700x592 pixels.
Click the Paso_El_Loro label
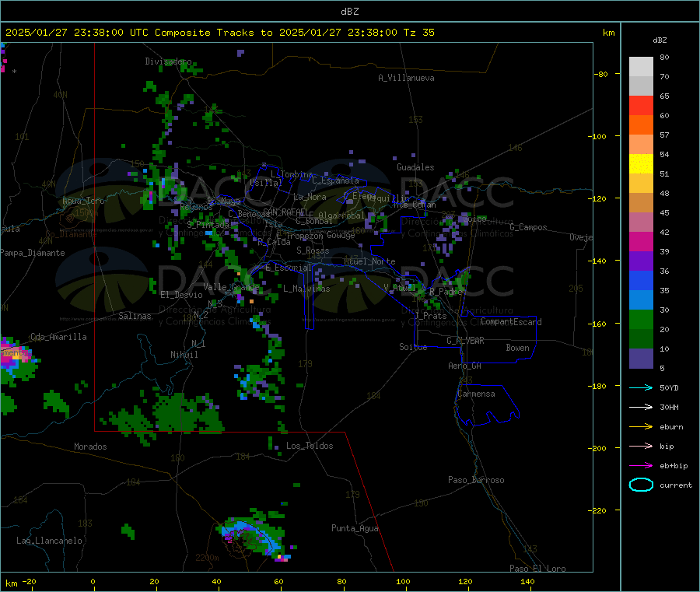537,569
